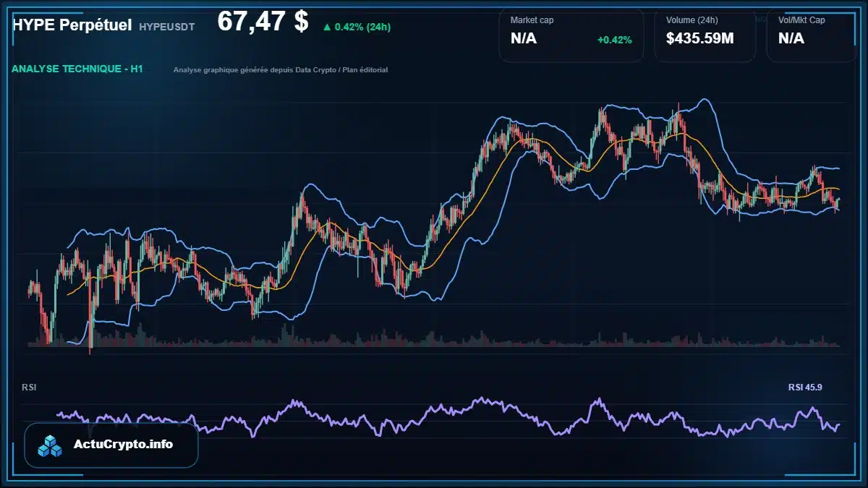
Task: Click the RSI label left of indicator
Action: click(29, 388)
